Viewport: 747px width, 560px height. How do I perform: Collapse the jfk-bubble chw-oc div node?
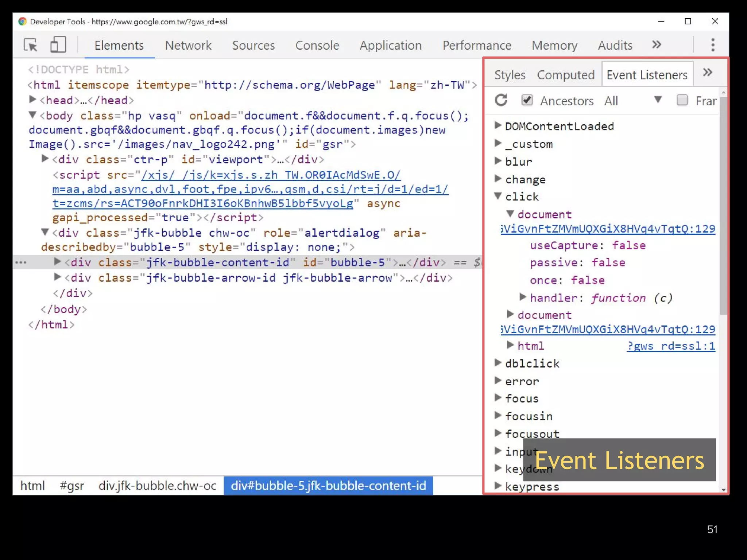(45, 232)
